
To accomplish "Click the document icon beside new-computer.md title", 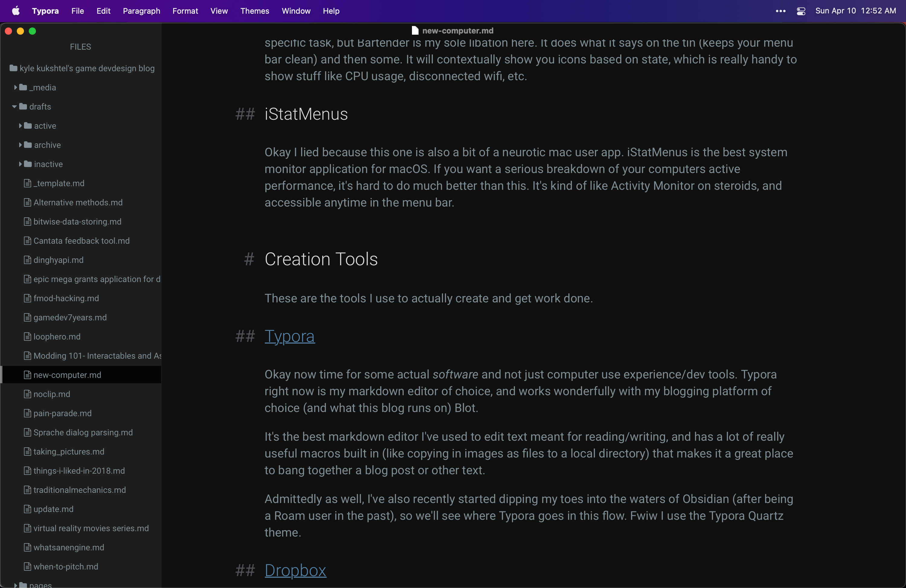I will pyautogui.click(x=415, y=31).
